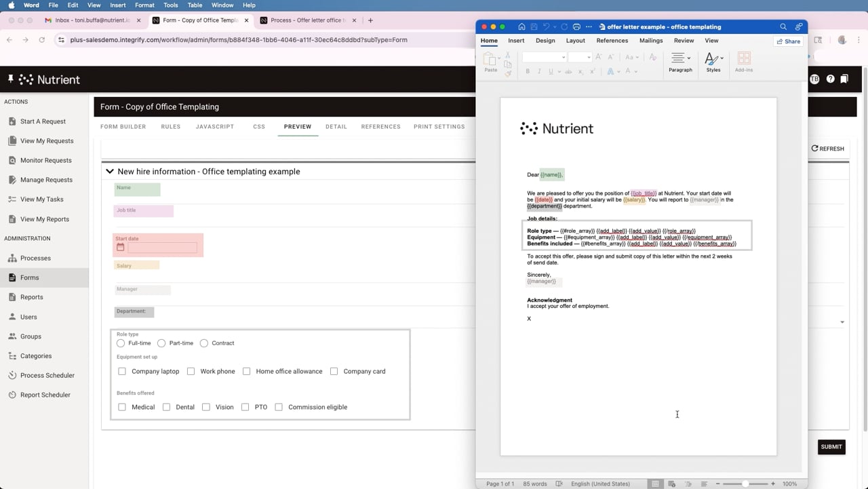The height and width of the screenshot is (489, 868).
Task: Open the undo history dropdown arrow in Word
Action: (555, 27)
